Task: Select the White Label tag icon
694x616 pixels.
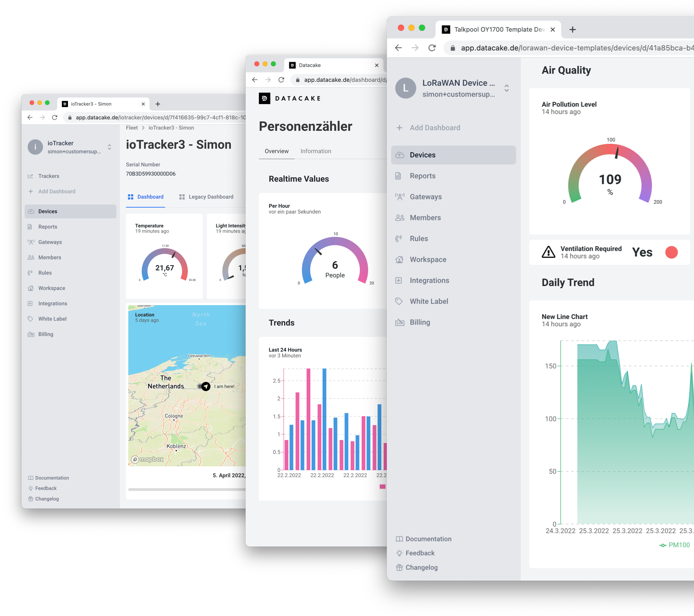Action: 399,301
